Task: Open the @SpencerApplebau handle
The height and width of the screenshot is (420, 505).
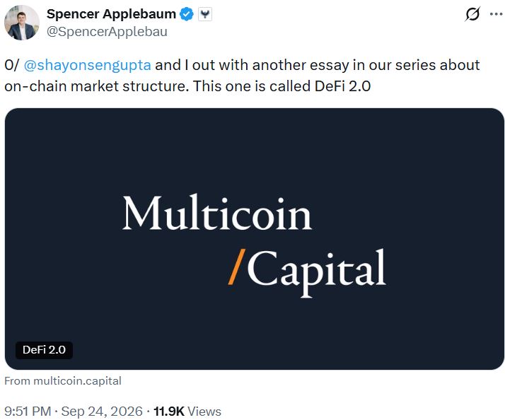Action: [x=107, y=32]
